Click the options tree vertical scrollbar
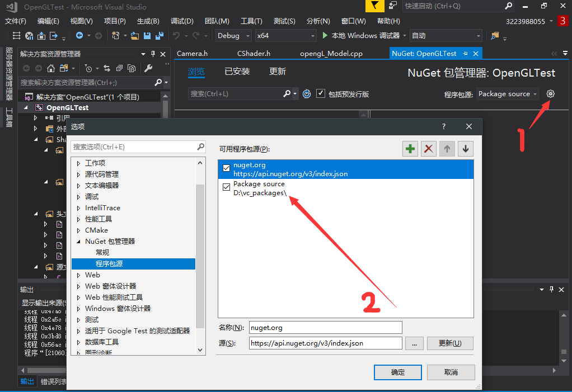Viewport: 572px width, 392px height. [200, 256]
